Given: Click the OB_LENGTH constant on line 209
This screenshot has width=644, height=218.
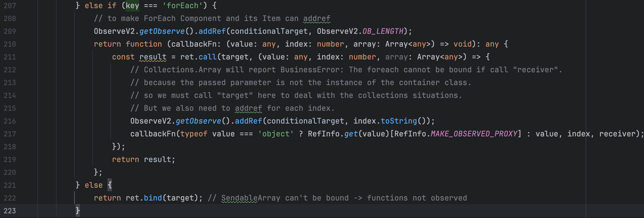Looking at the screenshot, I should [x=383, y=32].
